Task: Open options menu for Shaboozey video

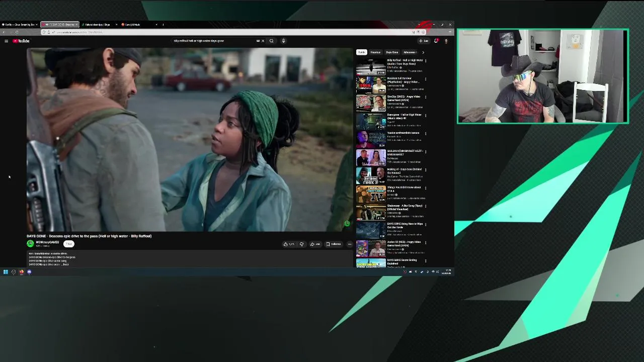Action: click(426, 206)
